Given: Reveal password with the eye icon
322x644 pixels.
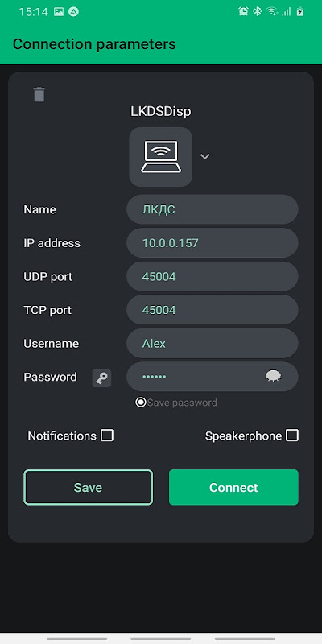Looking at the screenshot, I should (274, 376).
